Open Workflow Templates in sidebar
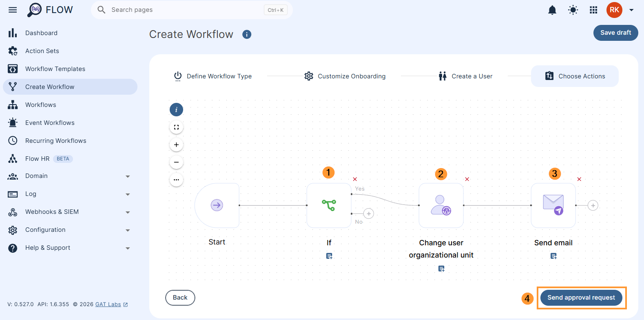This screenshot has width=644, height=320. coord(70,69)
